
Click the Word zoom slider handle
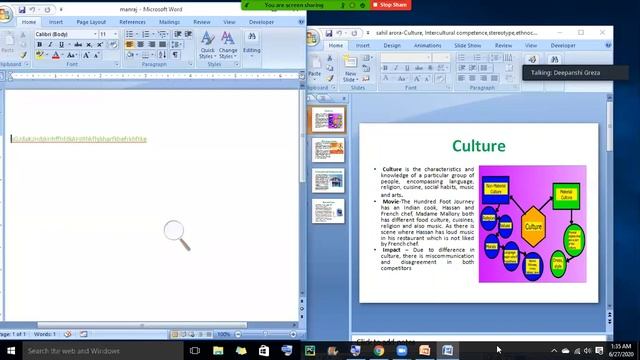[x=265, y=334]
